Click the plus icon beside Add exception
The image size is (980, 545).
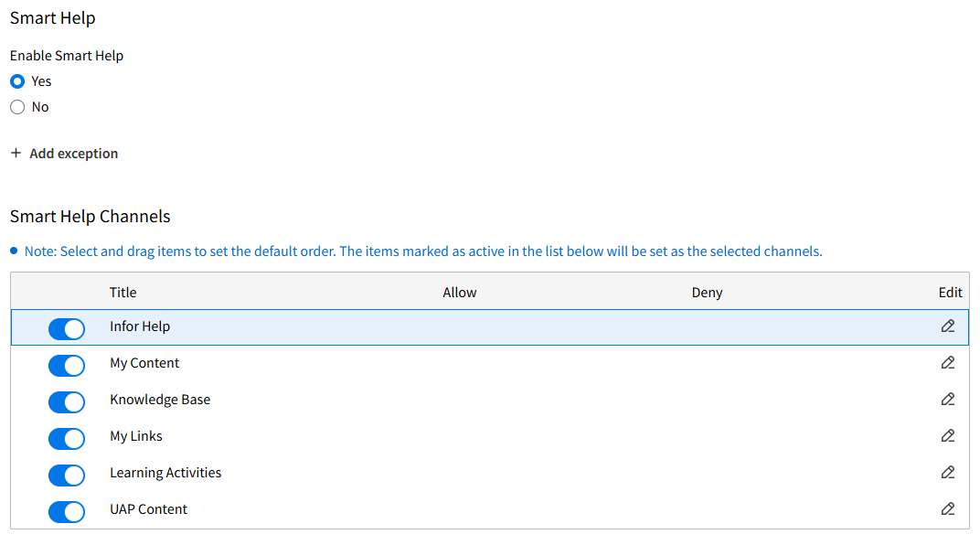(x=16, y=153)
